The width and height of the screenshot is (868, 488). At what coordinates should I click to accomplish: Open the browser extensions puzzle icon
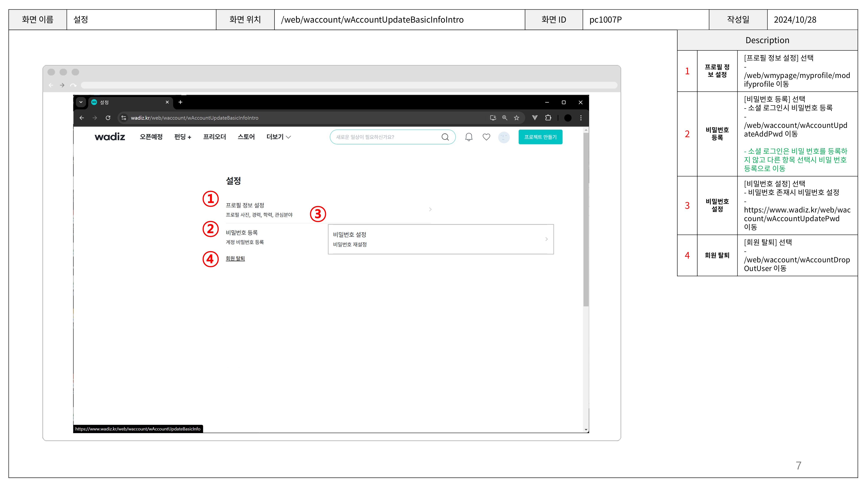[x=548, y=118]
